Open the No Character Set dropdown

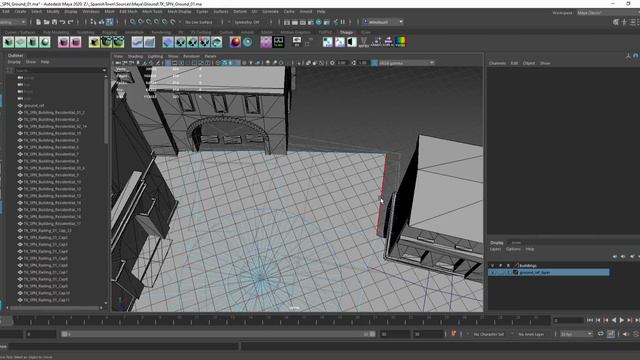pos(489,334)
